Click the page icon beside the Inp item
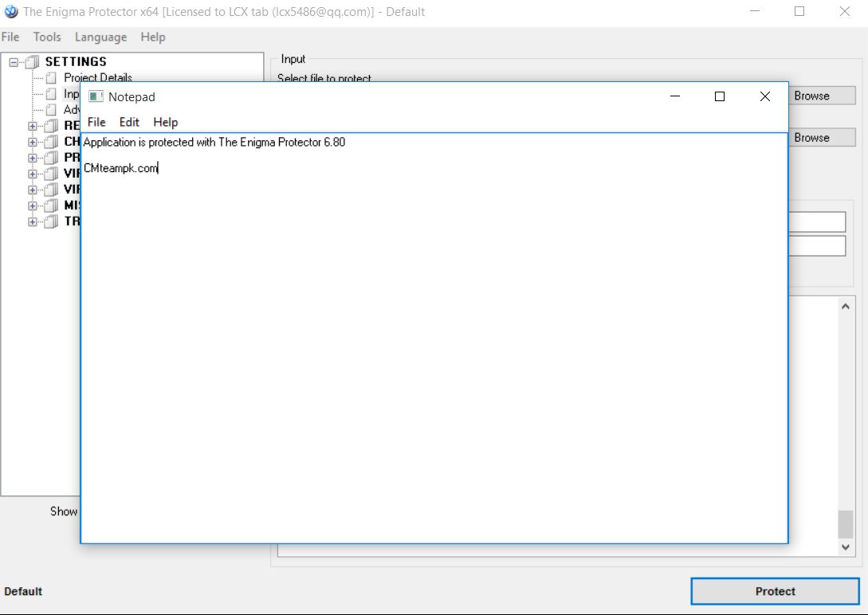Screen dimensions: 868x615 (x=52, y=94)
